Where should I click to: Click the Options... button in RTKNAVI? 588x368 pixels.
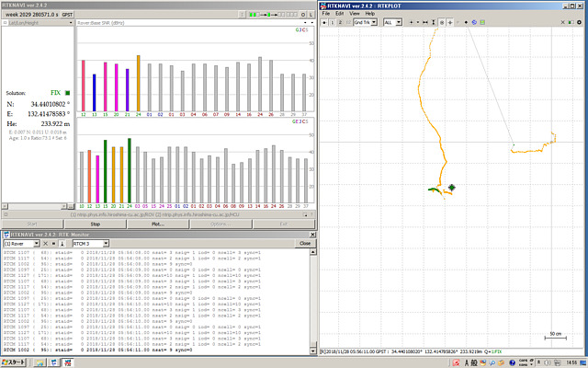[220, 224]
